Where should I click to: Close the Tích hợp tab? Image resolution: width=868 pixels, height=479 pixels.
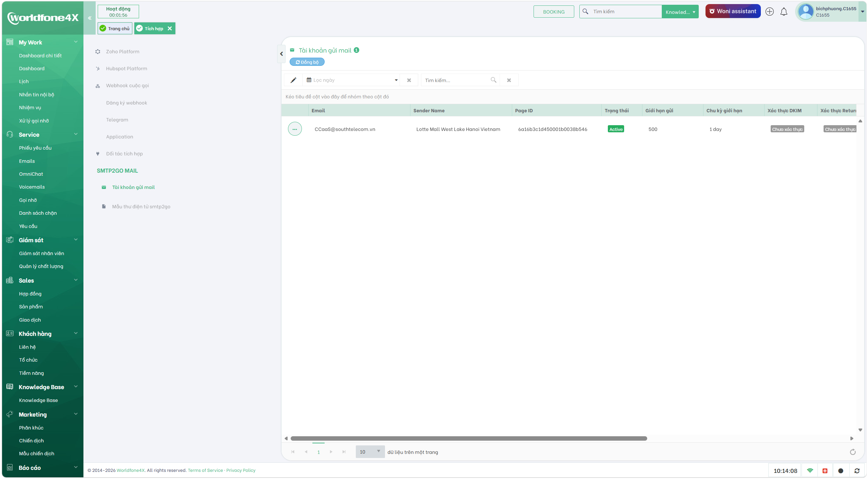[170, 28]
